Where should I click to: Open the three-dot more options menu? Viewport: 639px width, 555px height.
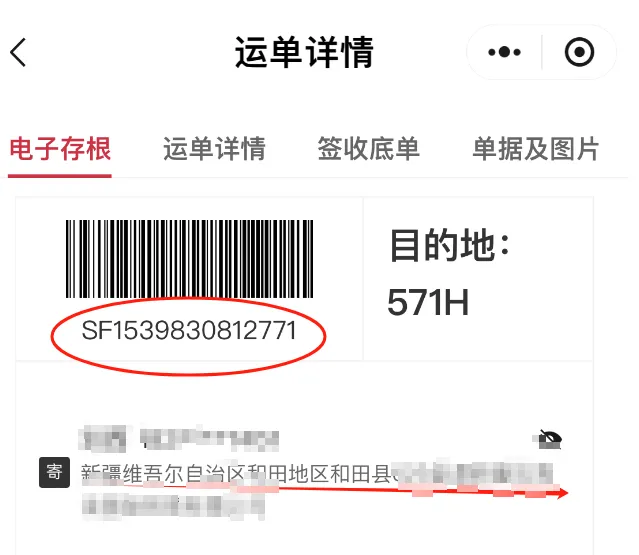coord(505,52)
